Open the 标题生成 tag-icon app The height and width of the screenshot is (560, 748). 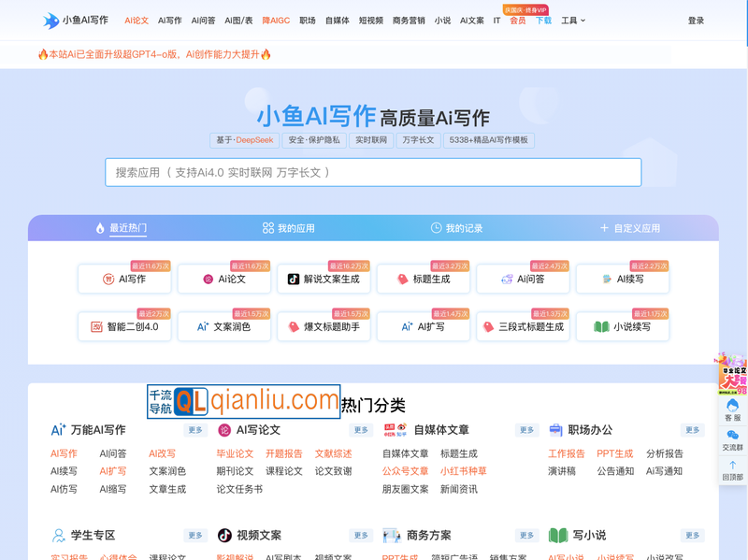pyautogui.click(x=424, y=279)
